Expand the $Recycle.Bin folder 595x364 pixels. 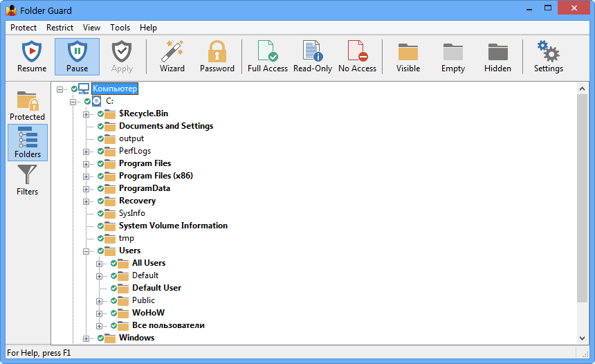point(86,114)
